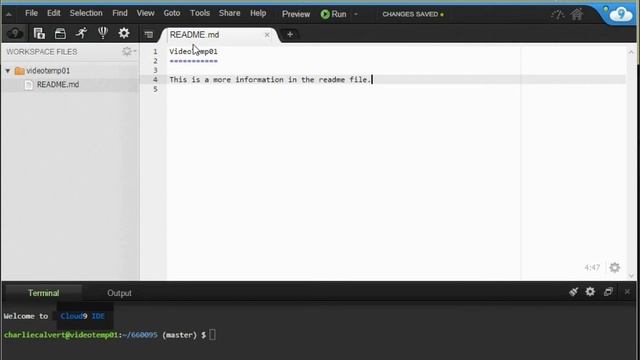Click the line of equals signs
640x360 pixels.
pos(193,61)
